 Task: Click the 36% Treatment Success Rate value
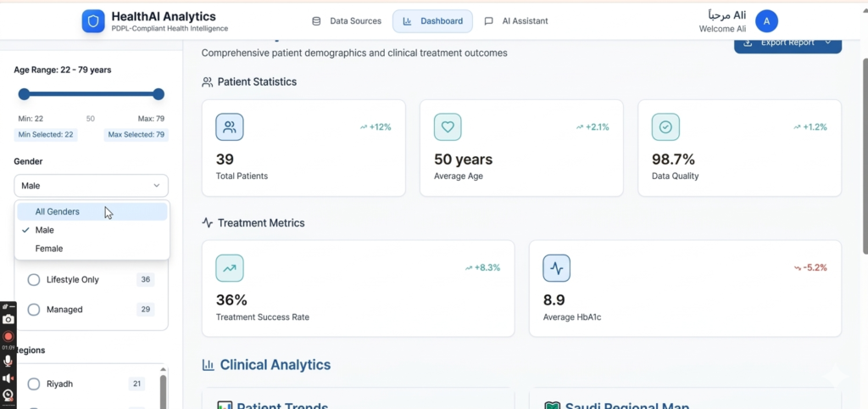tap(231, 300)
